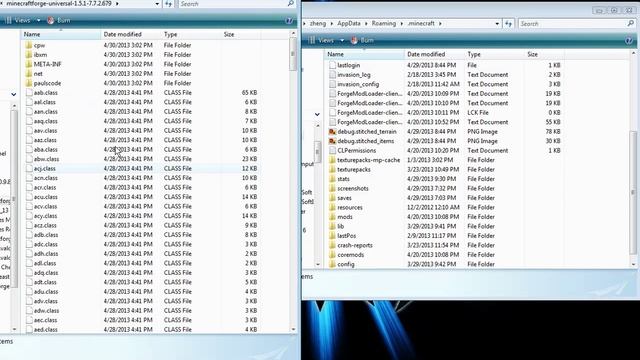Select the screenshots folder
The width and height of the screenshot is (640, 360).
point(352,189)
